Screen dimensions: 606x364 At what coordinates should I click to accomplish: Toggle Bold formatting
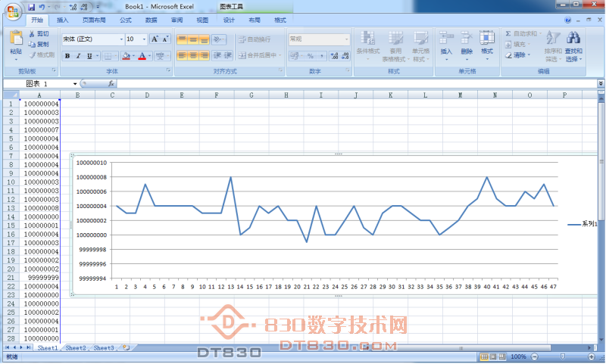[x=67, y=56]
